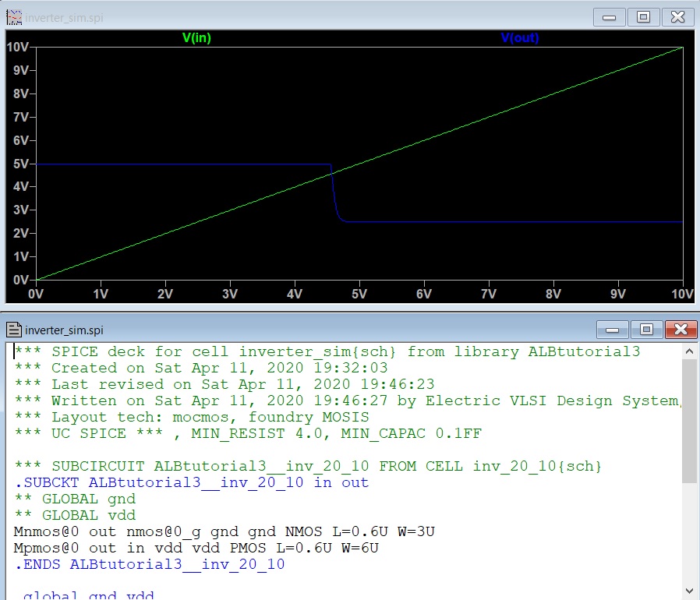700x600 pixels.
Task: Click the netlist scrollbar up arrow
Action: pyautogui.click(x=689, y=352)
